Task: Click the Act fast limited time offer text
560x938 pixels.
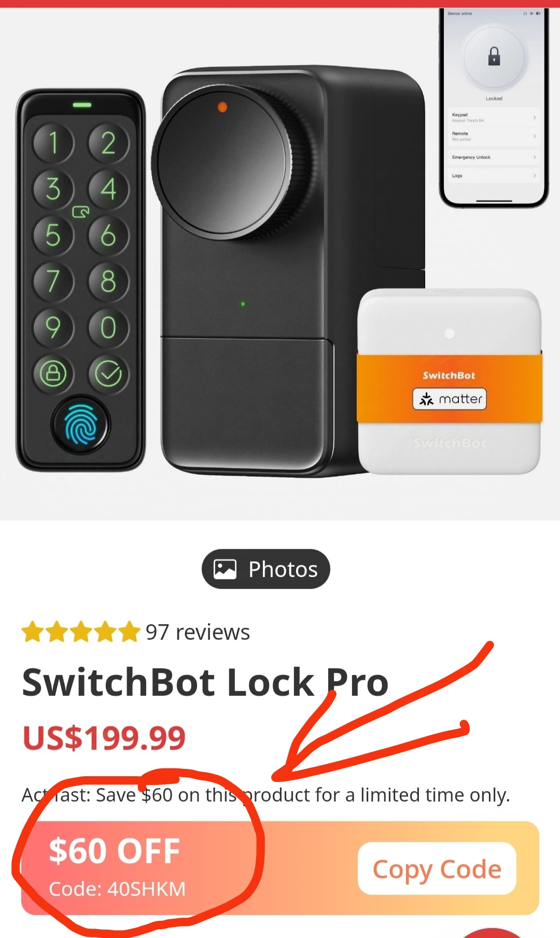Action: [265, 795]
